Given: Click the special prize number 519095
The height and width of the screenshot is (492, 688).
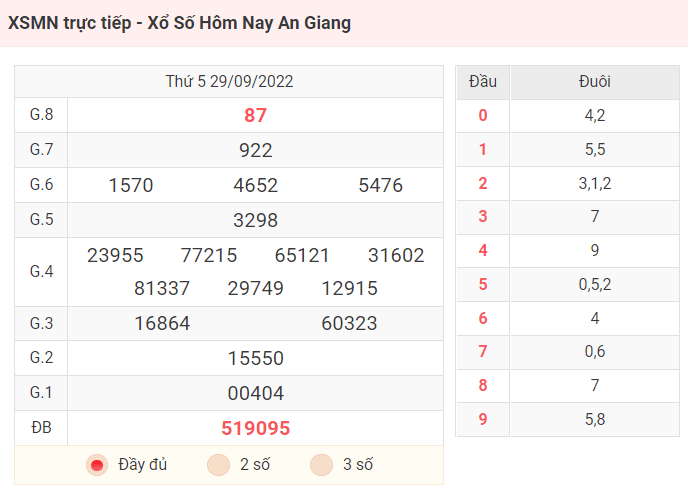Looking at the screenshot, I should point(255,428).
